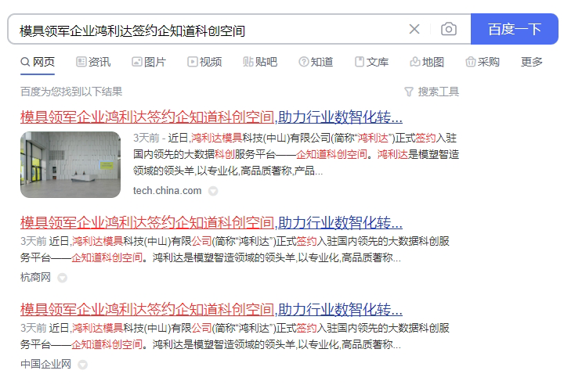
Task: Go to the 知道 tab
Action: 316,62
